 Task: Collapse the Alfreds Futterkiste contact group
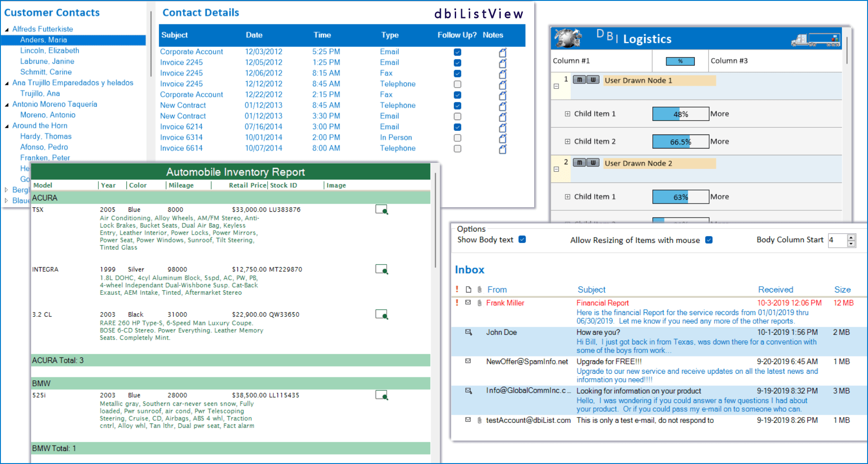pyautogui.click(x=6, y=28)
